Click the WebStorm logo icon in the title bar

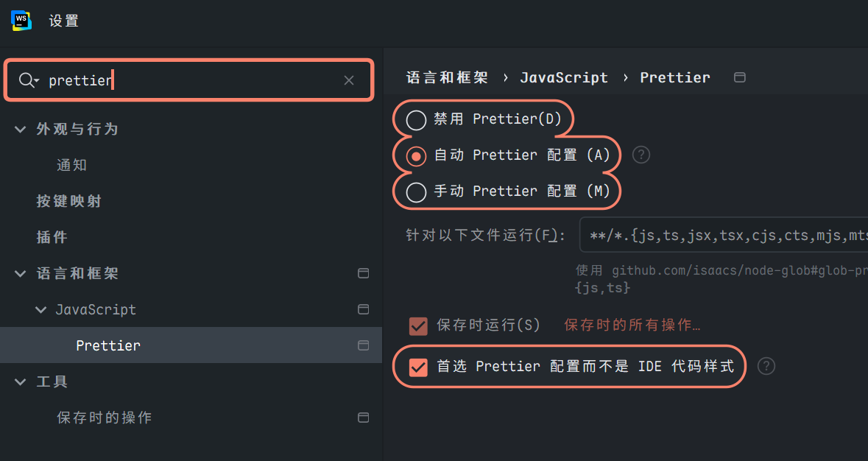21,21
